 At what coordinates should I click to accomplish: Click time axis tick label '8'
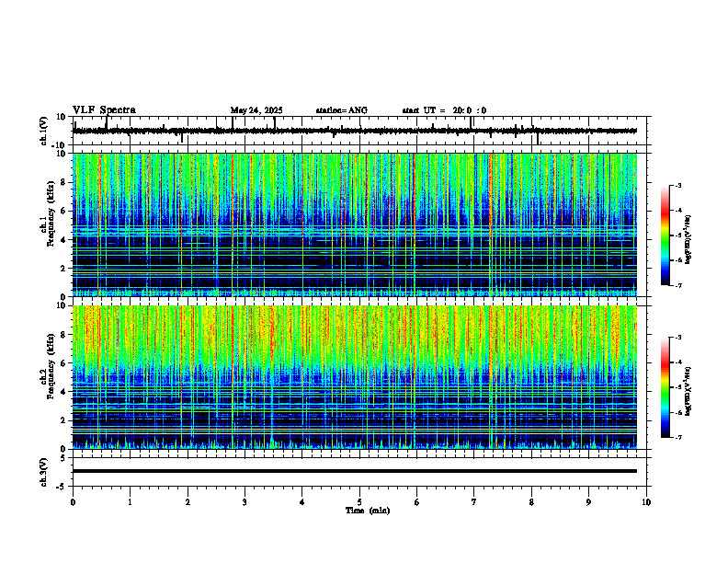(x=531, y=502)
